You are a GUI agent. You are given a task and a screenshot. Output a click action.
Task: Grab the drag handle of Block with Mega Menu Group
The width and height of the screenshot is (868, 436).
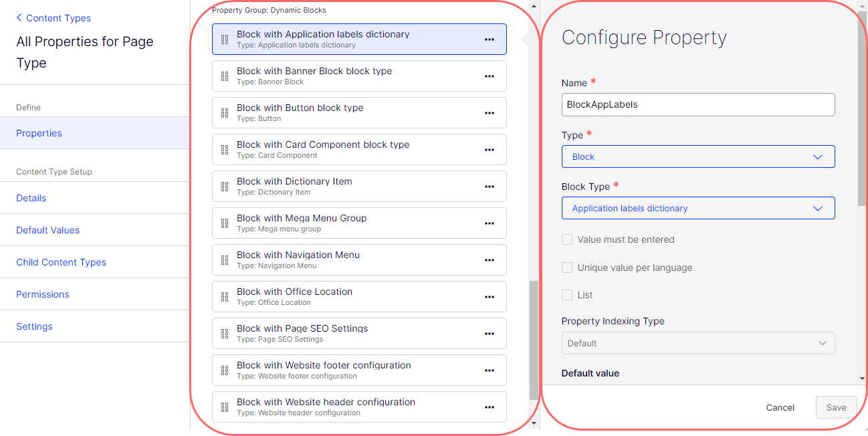pyautogui.click(x=225, y=223)
